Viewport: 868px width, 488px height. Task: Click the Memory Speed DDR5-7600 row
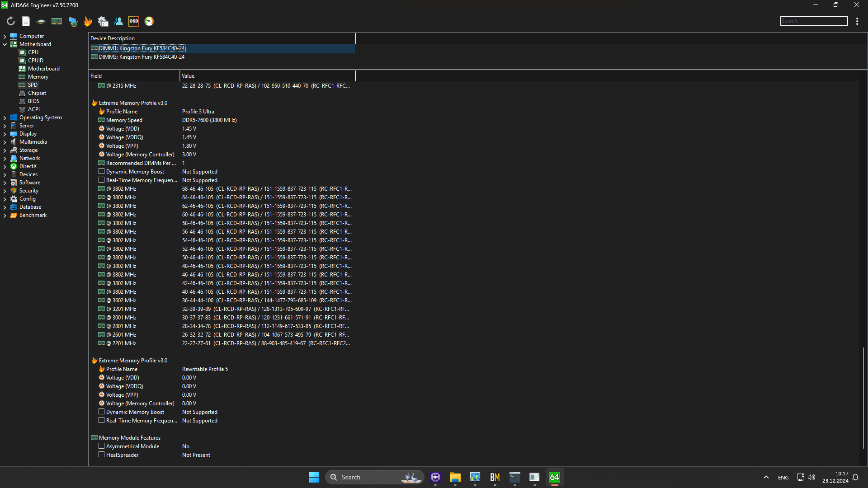tap(222, 120)
